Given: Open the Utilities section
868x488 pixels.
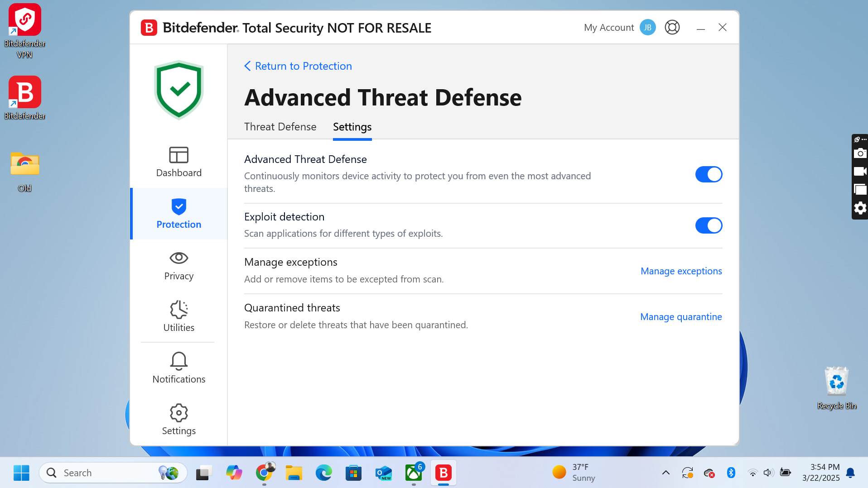Looking at the screenshot, I should click(x=179, y=317).
